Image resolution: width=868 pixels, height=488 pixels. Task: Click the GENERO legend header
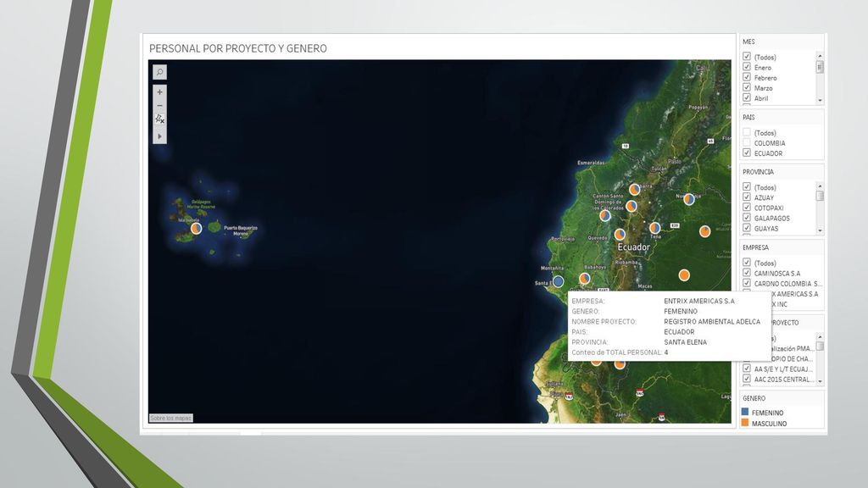[754, 398]
